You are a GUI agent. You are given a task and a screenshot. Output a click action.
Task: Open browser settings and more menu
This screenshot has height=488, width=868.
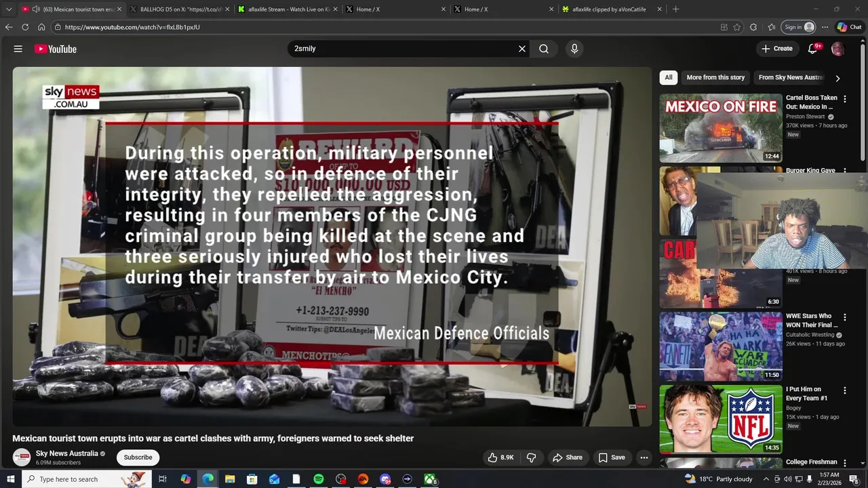825,27
